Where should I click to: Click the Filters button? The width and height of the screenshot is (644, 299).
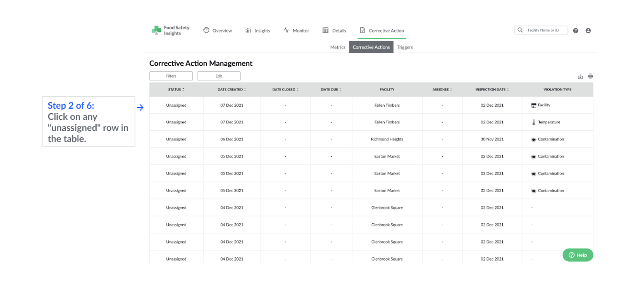pos(171,76)
